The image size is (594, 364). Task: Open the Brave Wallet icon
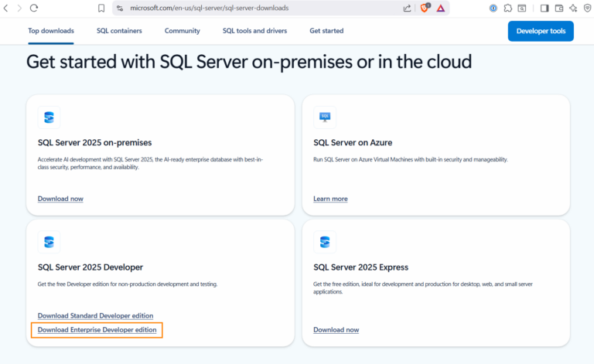pyautogui.click(x=558, y=8)
